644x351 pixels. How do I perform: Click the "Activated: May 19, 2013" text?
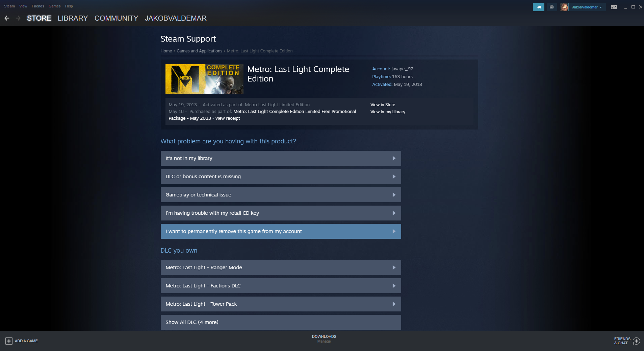click(x=397, y=85)
